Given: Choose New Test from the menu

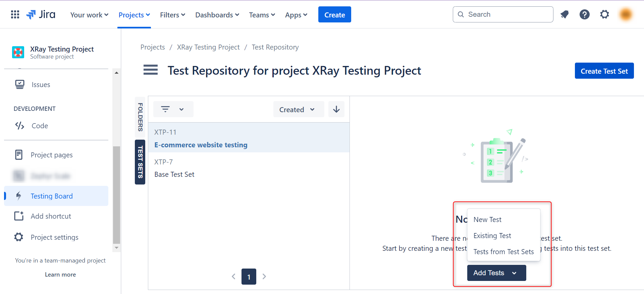Looking at the screenshot, I should [487, 220].
